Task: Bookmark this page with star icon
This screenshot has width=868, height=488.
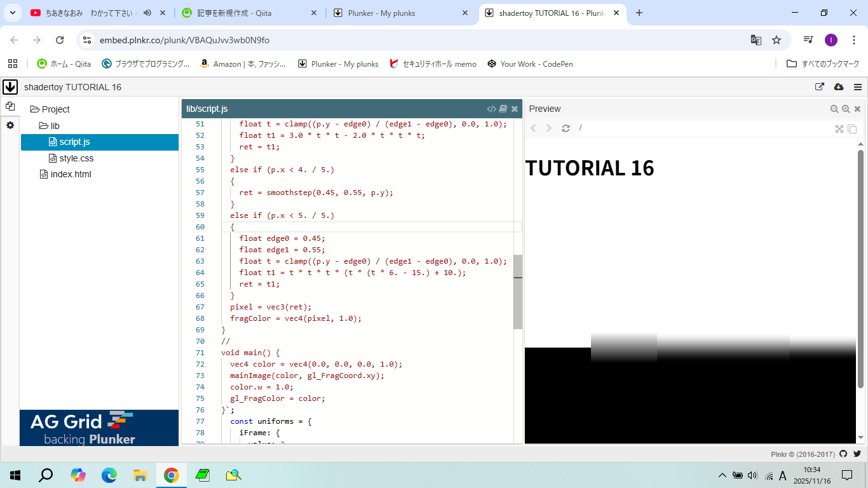Action: (776, 40)
